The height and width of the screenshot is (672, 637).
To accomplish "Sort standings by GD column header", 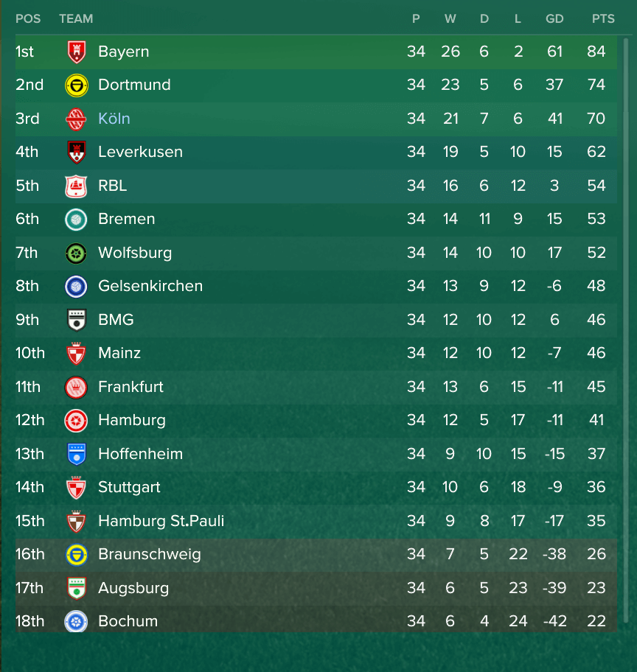I will 554,19.
